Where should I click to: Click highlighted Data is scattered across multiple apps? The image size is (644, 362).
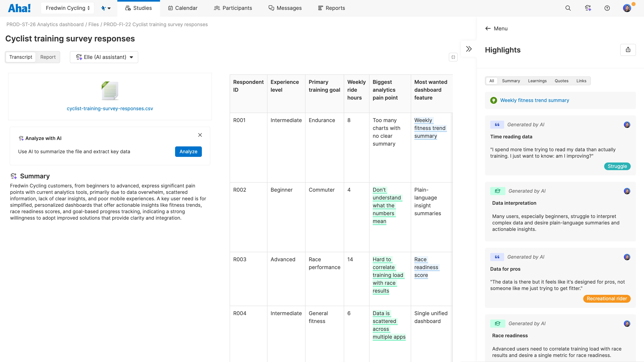click(x=389, y=325)
